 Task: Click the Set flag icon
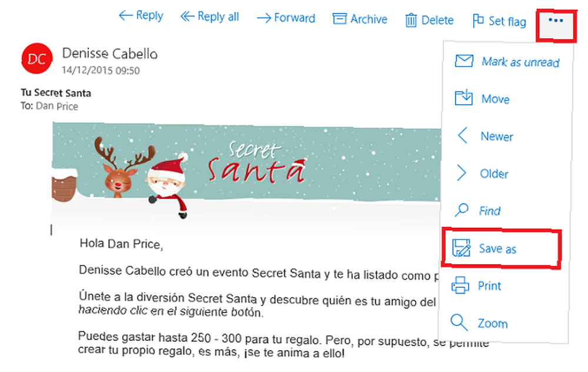click(x=477, y=21)
